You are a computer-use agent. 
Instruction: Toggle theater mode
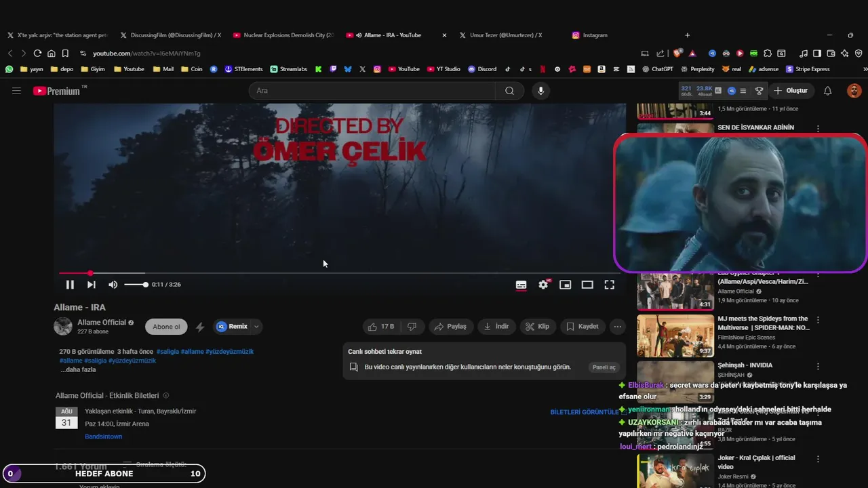(587, 285)
